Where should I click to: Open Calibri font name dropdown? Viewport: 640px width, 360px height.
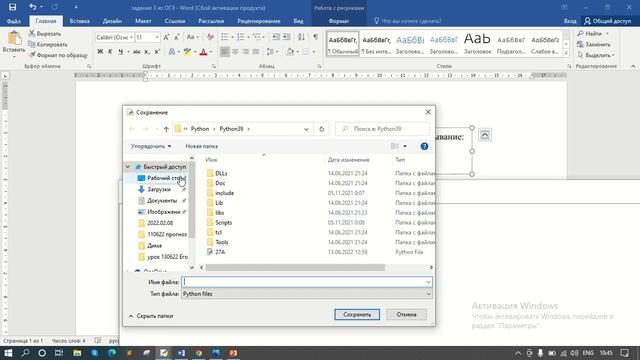pyautogui.click(x=131, y=37)
